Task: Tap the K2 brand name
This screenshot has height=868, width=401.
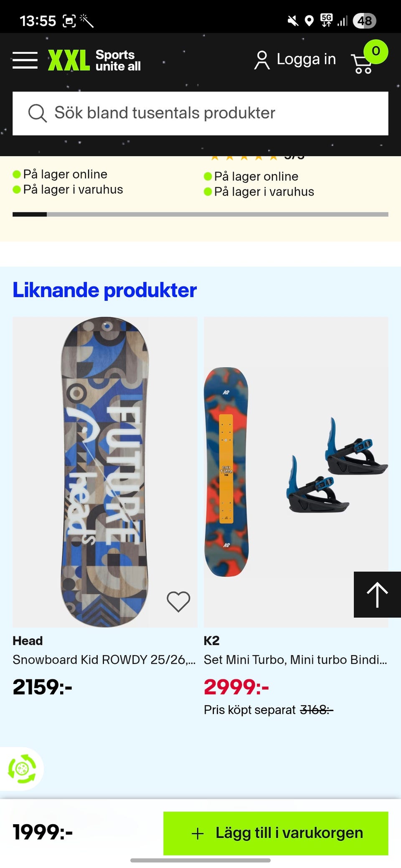Action: point(212,641)
